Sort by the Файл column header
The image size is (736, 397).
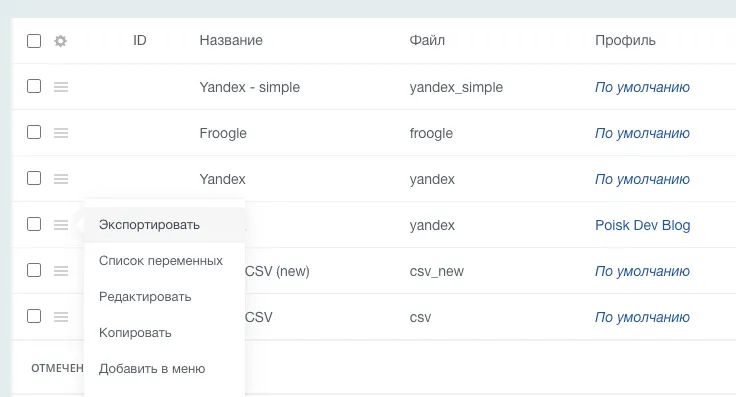[427, 40]
